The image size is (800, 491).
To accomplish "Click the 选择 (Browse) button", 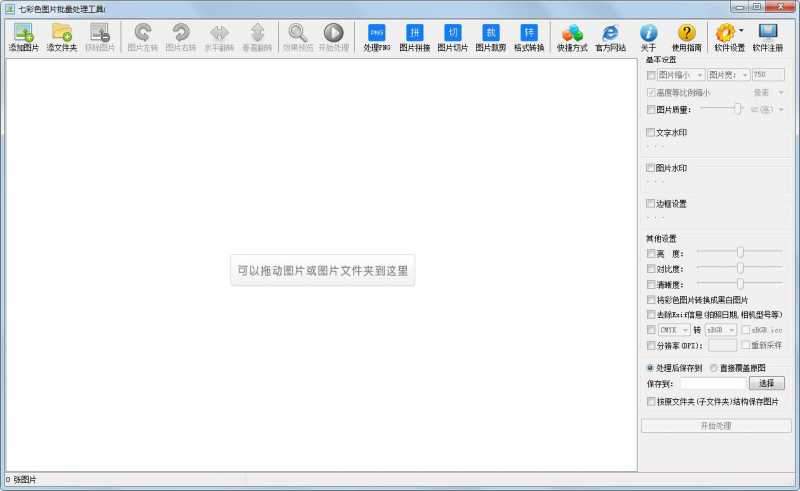I will click(766, 383).
